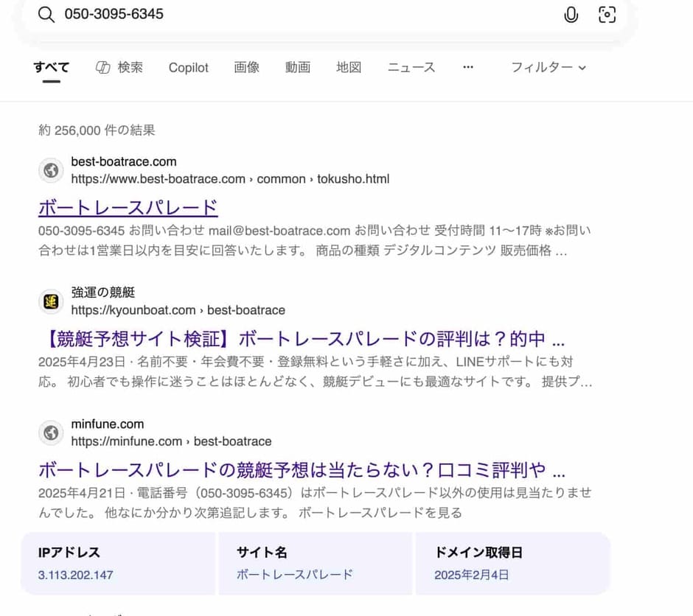The width and height of the screenshot is (693, 616).
Task: Activate the microphone voice search icon
Action: tap(571, 14)
